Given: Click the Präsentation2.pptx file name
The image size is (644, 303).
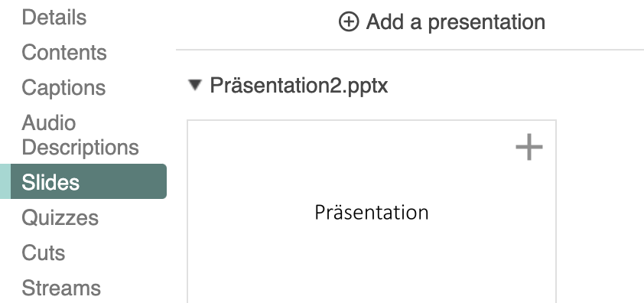Looking at the screenshot, I should (298, 86).
